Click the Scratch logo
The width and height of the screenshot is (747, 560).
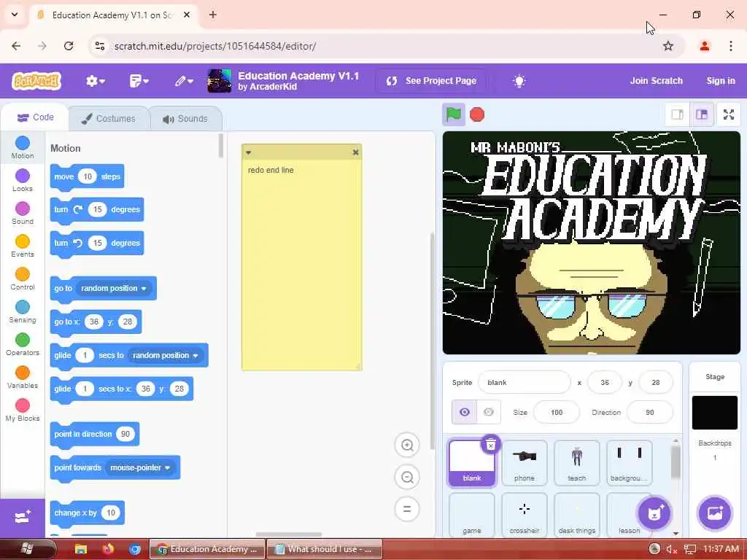coord(36,81)
